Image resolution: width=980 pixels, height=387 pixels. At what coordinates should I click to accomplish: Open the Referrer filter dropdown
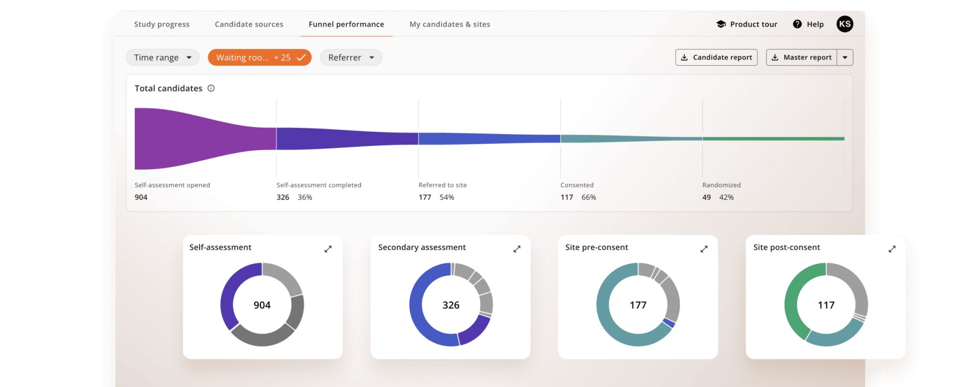click(x=351, y=58)
